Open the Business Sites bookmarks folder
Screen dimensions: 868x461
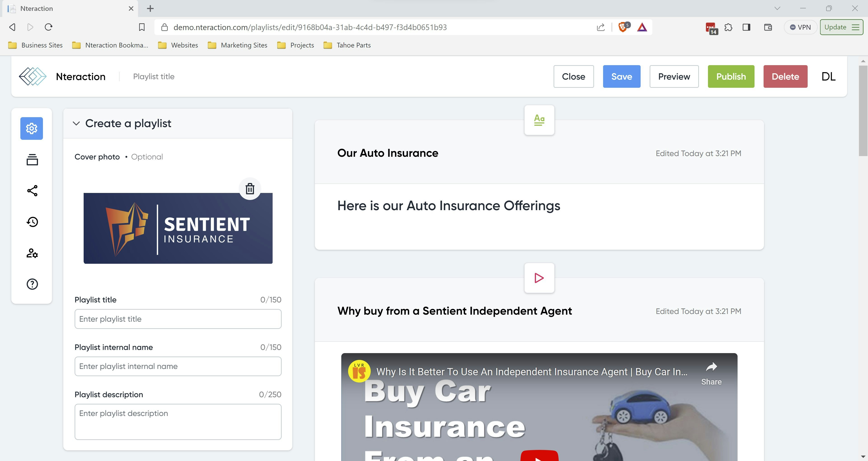point(36,45)
